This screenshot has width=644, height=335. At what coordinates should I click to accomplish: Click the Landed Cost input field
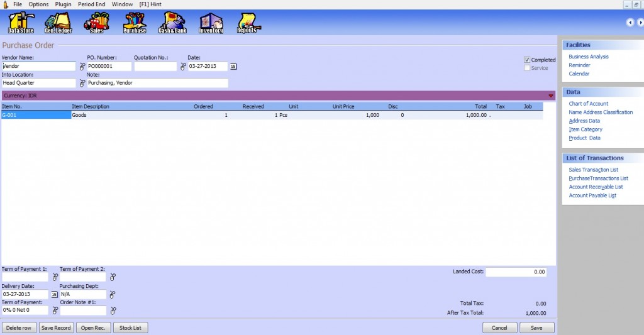coord(516,272)
